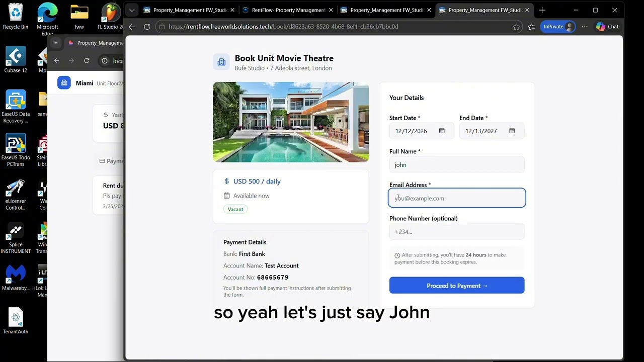Viewport: 644px width, 362px height.
Task: Add this page to favorites star
Action: tap(516, 27)
